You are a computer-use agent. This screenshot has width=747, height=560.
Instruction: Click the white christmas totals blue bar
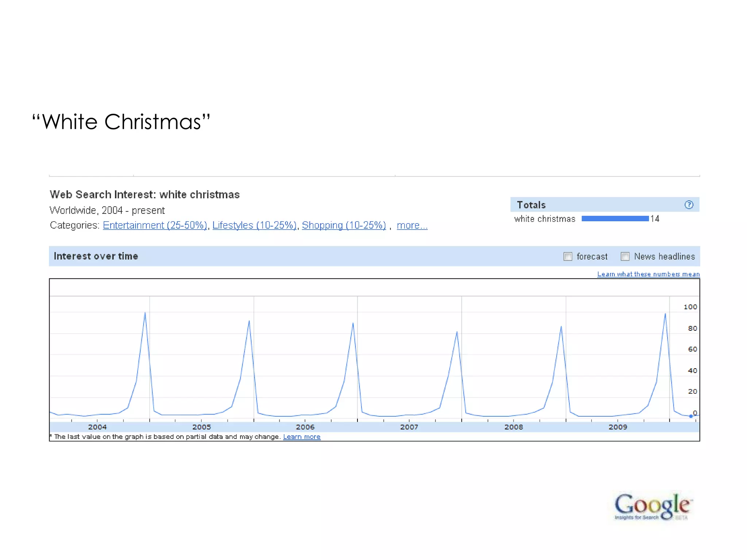pos(615,218)
